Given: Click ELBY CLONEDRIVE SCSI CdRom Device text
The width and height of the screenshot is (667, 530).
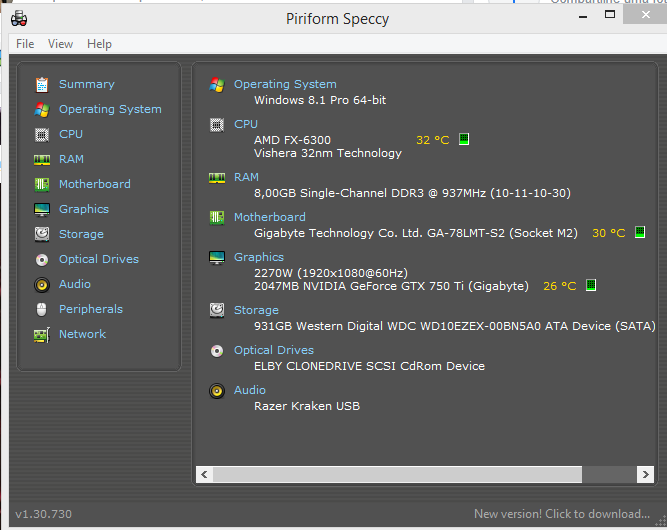Looking at the screenshot, I should click(x=369, y=366).
